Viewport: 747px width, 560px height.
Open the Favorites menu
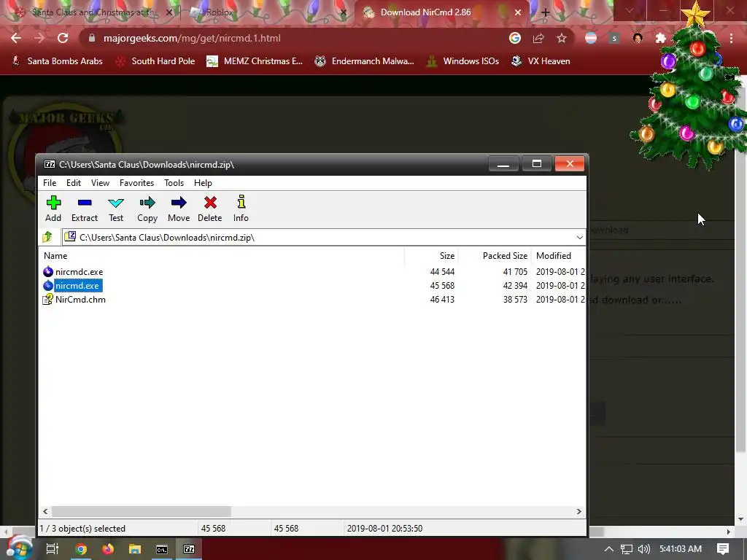click(136, 183)
